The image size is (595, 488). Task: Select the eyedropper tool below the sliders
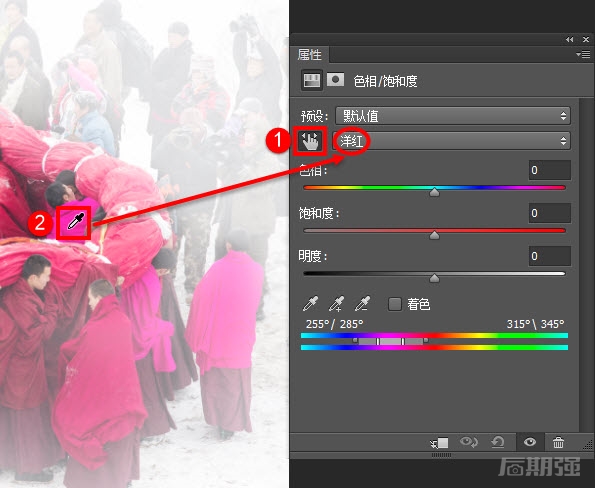click(x=311, y=304)
